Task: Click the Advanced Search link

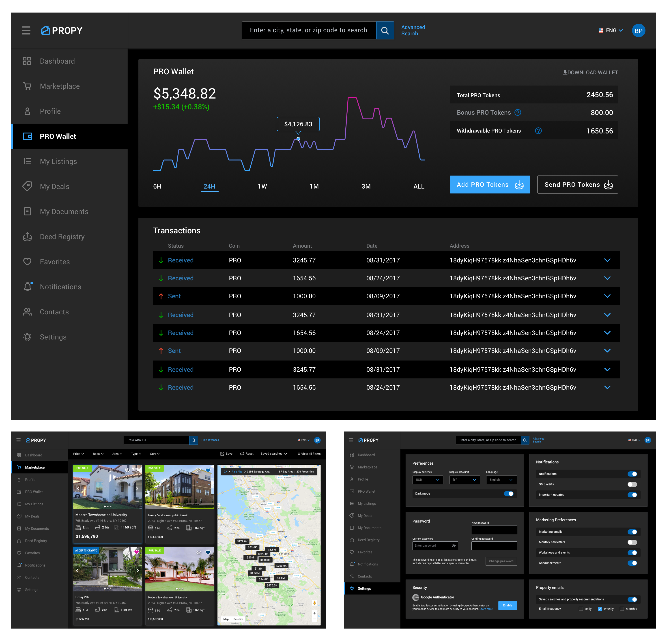Action: pyautogui.click(x=413, y=30)
